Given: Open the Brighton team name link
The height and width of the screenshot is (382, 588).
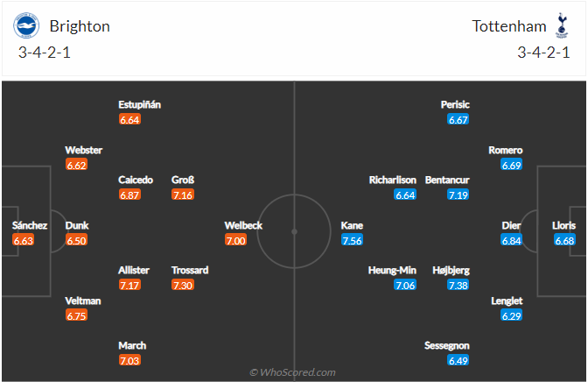Looking at the screenshot, I should point(80,26).
